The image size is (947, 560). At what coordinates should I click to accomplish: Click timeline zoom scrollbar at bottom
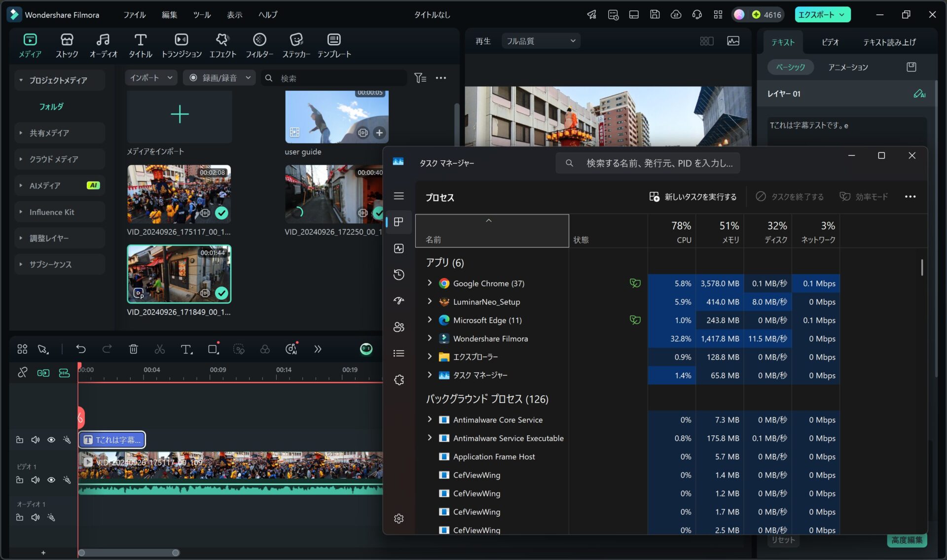click(x=129, y=553)
